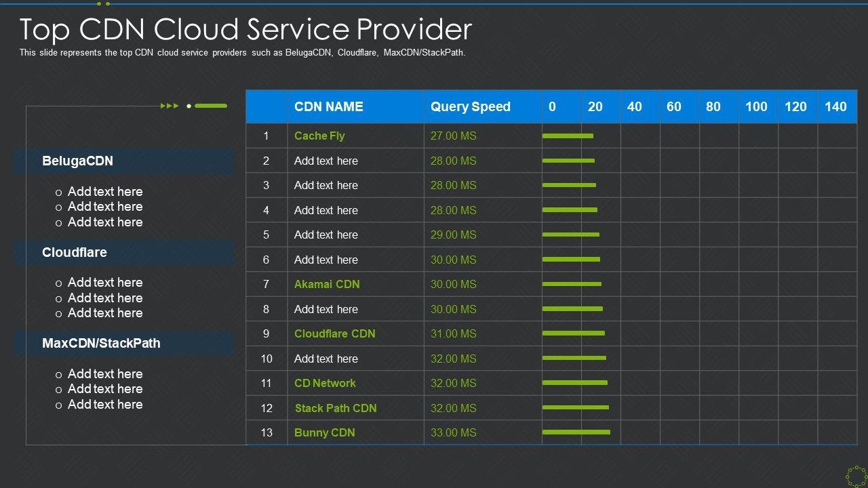Select the subtitle sentence starting 'This slide represents'
The image size is (868, 488).
(x=243, y=53)
